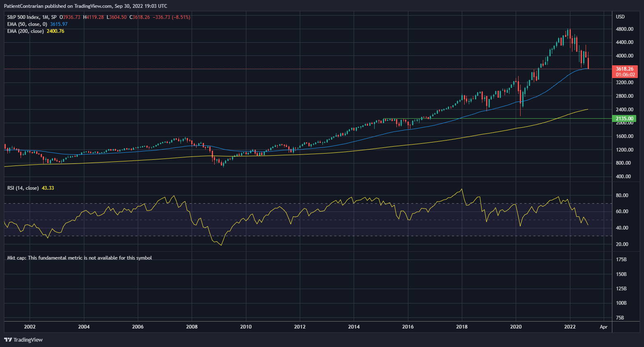
Task: Click the red 3618.26 current price label
Action: tap(625, 69)
